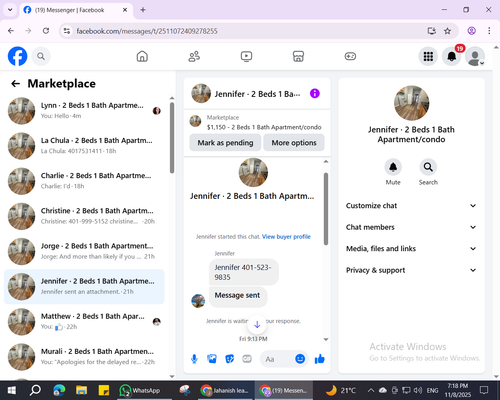The image size is (500, 400).
Task: Attach a photo using image icon
Action: (x=212, y=359)
